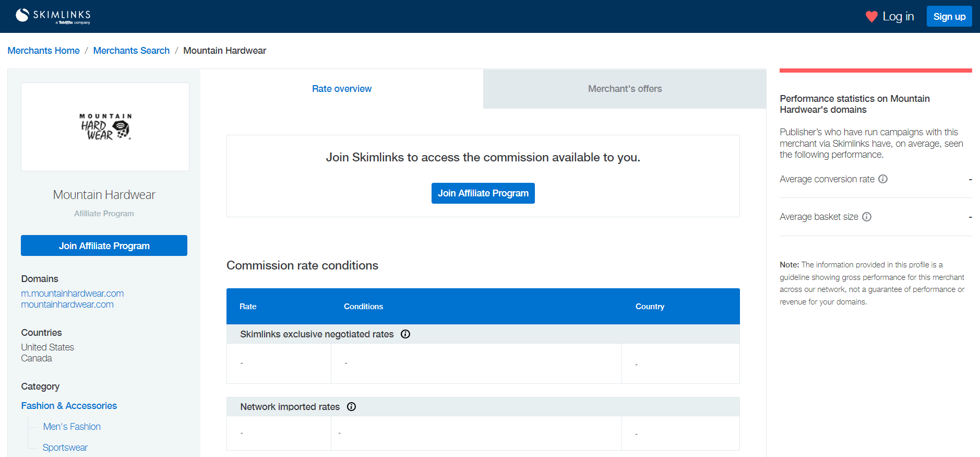
Task: Switch to the Merchant's offers tab
Action: [x=624, y=89]
